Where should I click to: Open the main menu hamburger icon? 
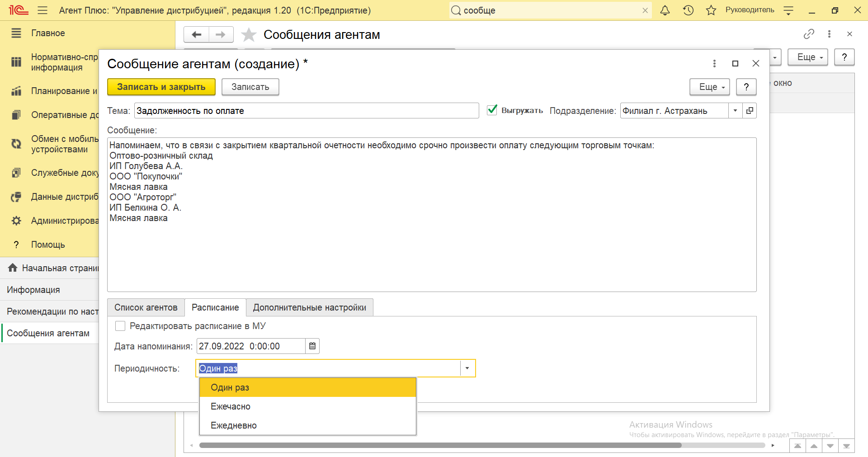pyautogui.click(x=42, y=10)
